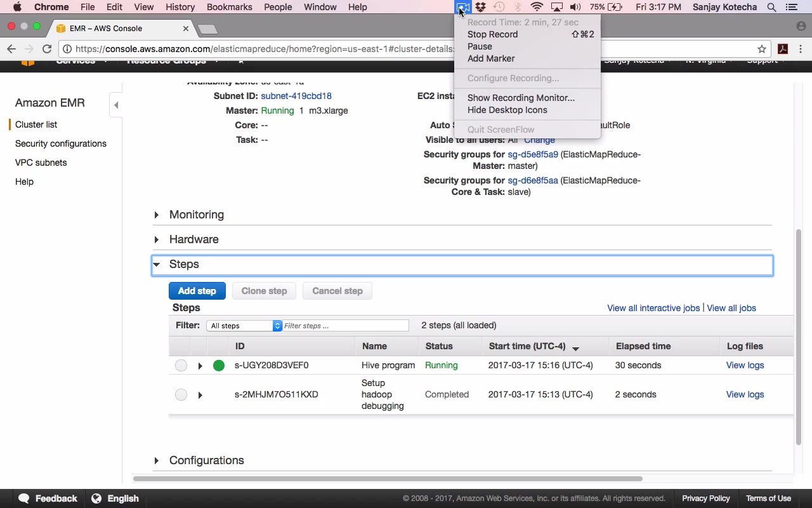Open security group sg-d6e8f5aa link
The height and width of the screenshot is (508, 812).
533,180
